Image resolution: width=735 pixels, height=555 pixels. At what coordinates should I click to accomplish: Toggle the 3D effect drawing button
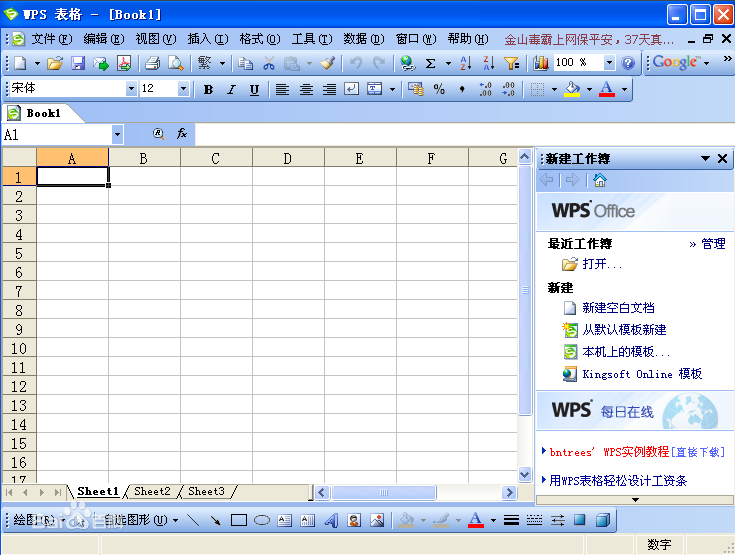point(603,520)
